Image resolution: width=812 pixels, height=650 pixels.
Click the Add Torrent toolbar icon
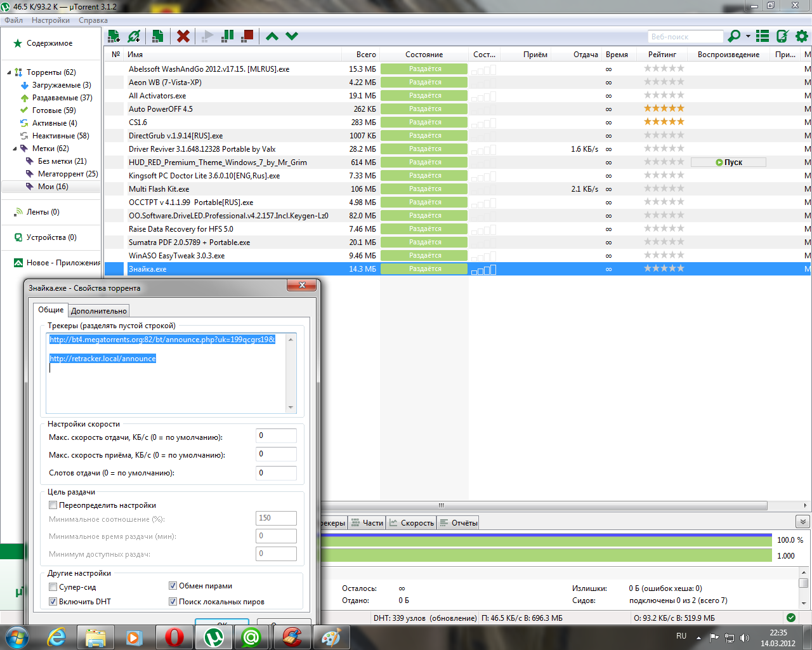tap(114, 36)
